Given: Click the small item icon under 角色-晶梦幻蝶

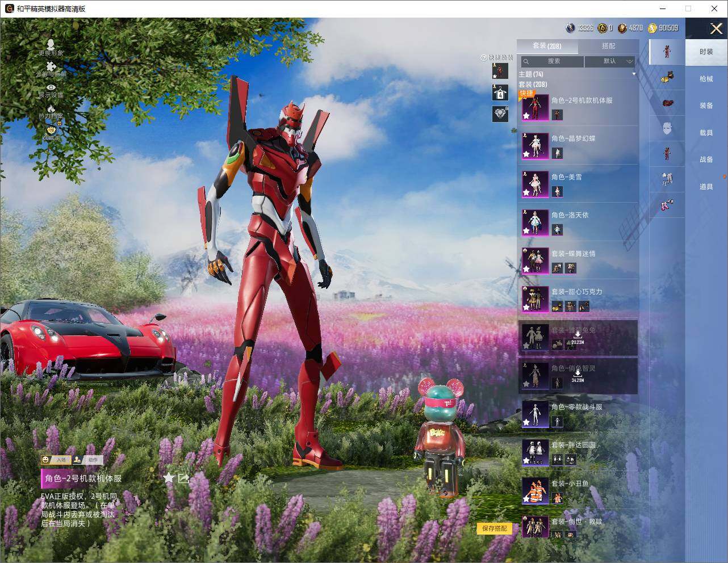Looking at the screenshot, I should (557, 153).
